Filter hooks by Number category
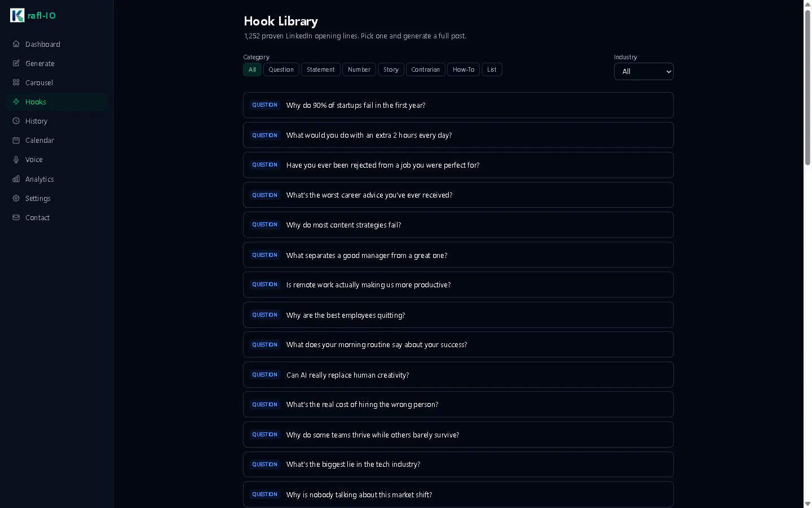The height and width of the screenshot is (508, 812). point(359,69)
